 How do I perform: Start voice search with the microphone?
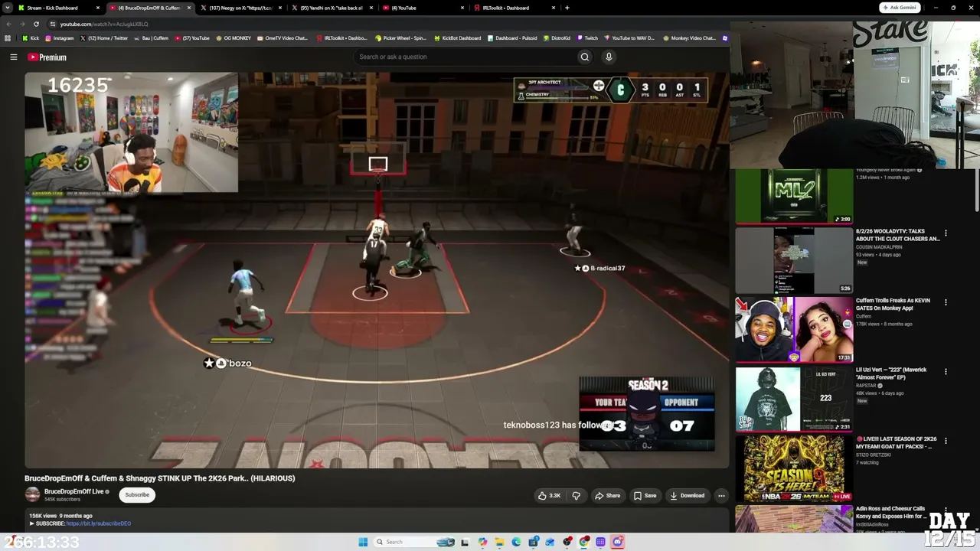coord(609,57)
